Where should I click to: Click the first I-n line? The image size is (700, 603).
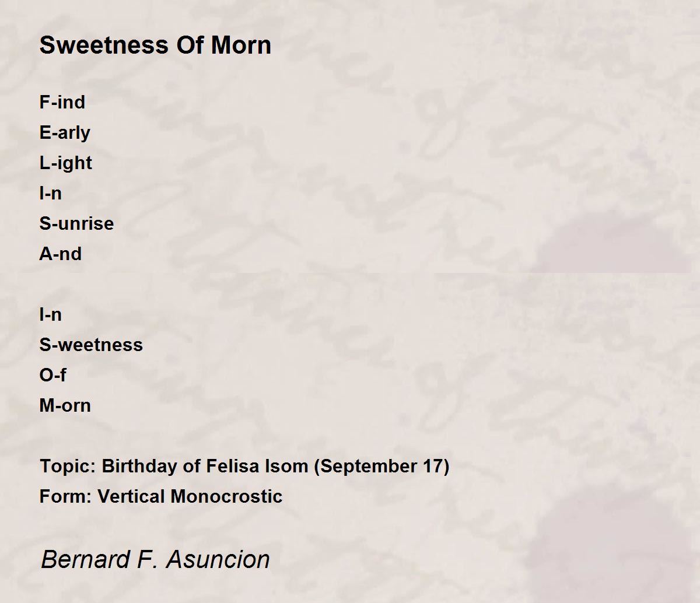tap(50, 193)
